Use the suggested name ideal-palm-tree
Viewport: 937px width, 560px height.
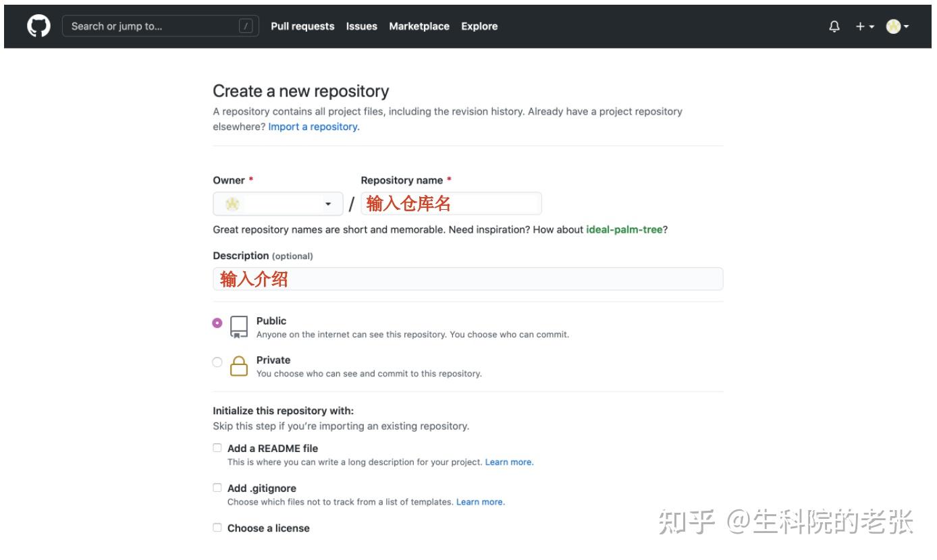coord(624,229)
